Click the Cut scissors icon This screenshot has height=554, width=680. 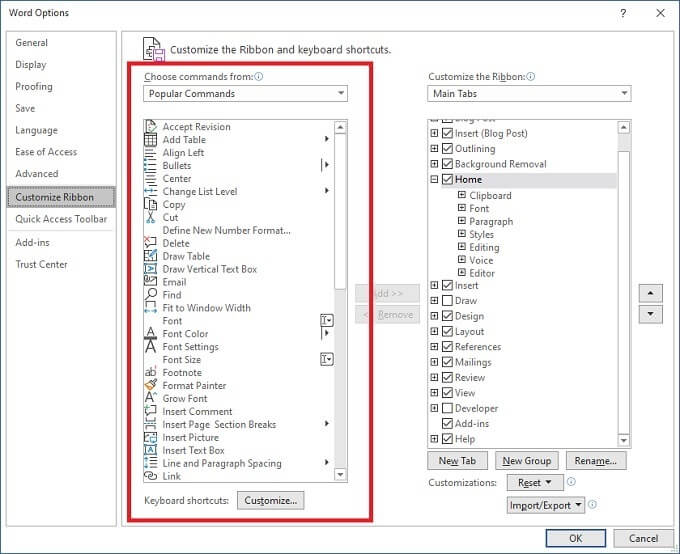tap(150, 217)
